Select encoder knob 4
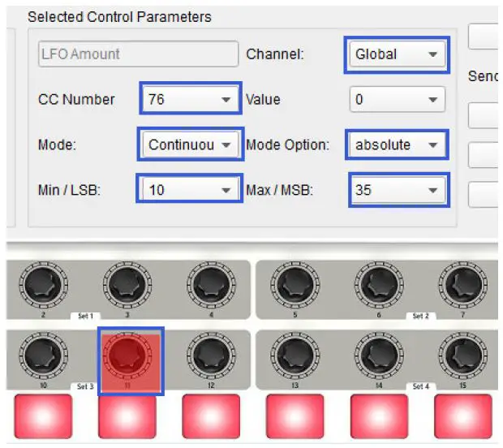This screenshot has height=448, width=503. click(211, 286)
